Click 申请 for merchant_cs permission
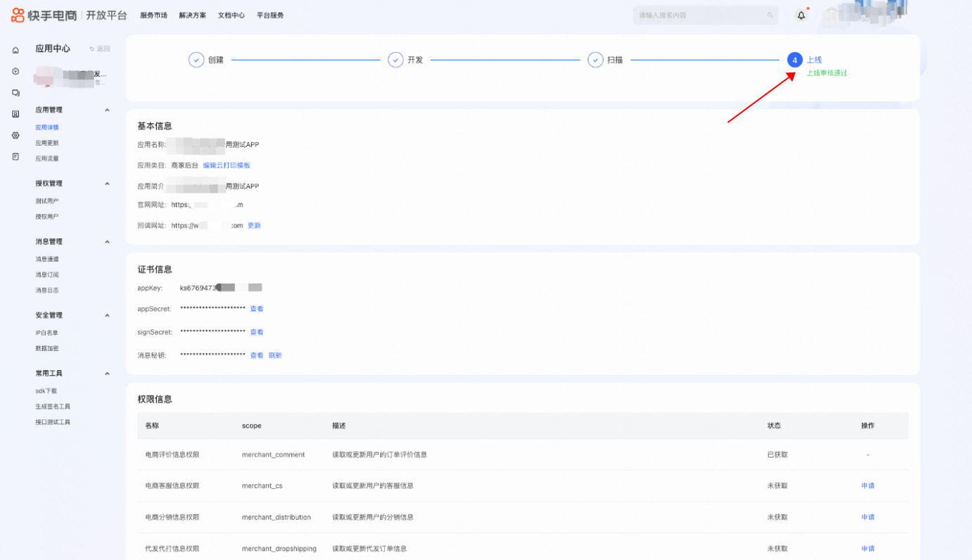 click(x=868, y=486)
